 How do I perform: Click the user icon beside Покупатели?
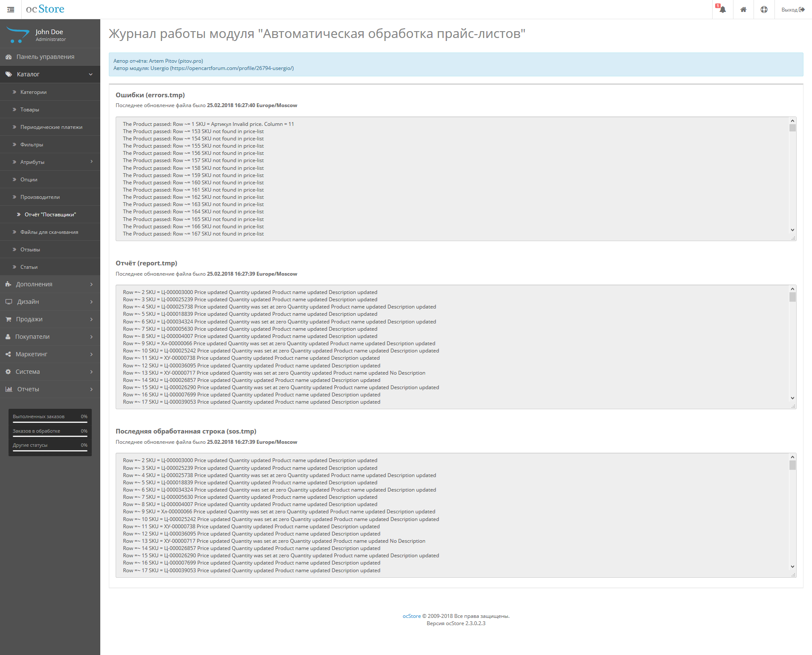pyautogui.click(x=8, y=337)
